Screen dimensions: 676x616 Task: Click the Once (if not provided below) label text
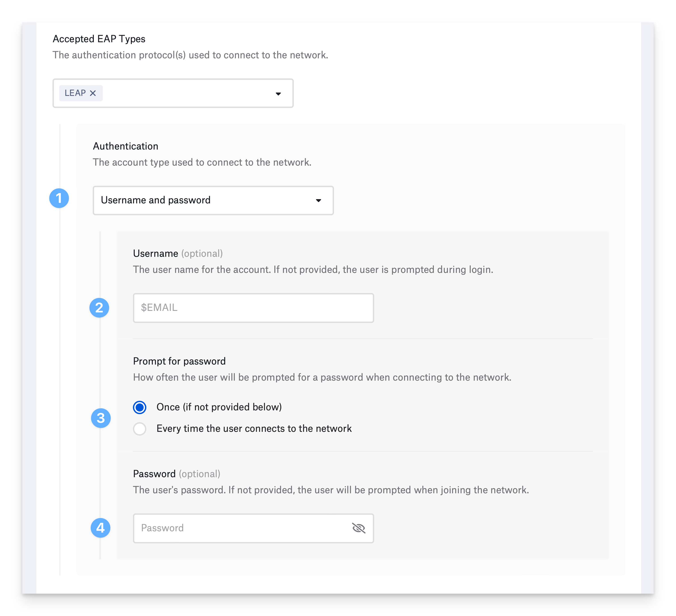click(x=219, y=407)
